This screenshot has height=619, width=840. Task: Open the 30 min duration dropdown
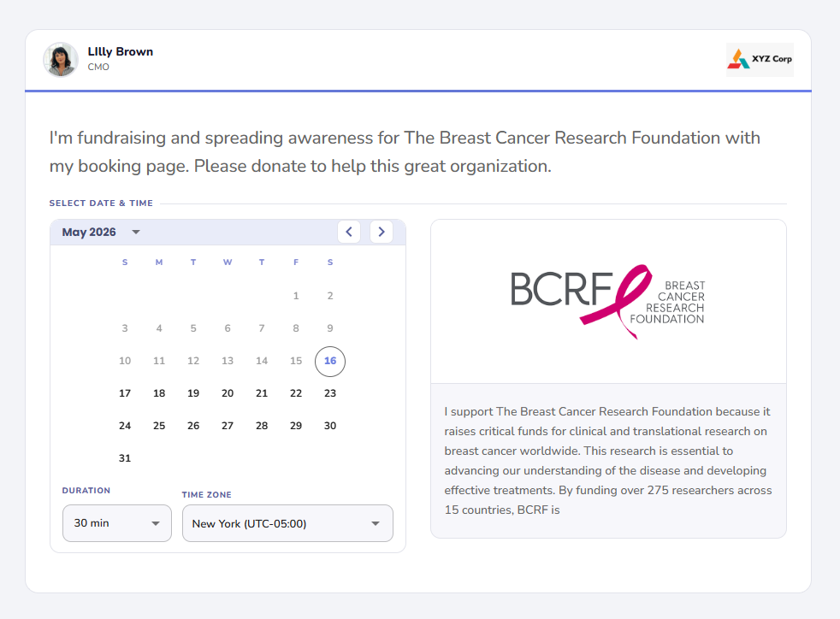pos(117,523)
